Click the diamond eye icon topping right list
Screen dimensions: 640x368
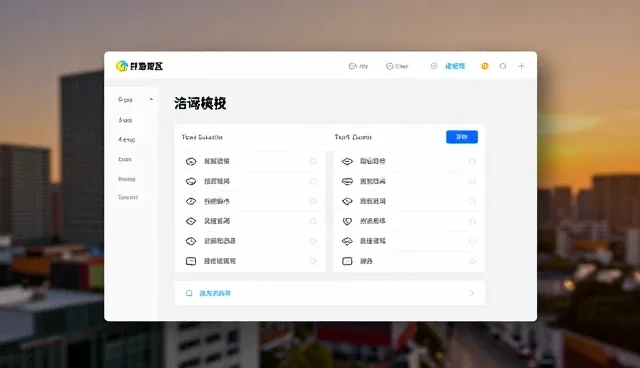click(x=347, y=162)
